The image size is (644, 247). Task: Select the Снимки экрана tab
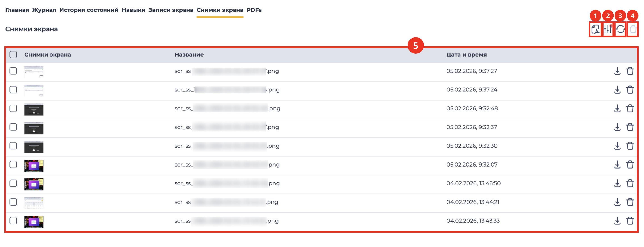(220, 10)
